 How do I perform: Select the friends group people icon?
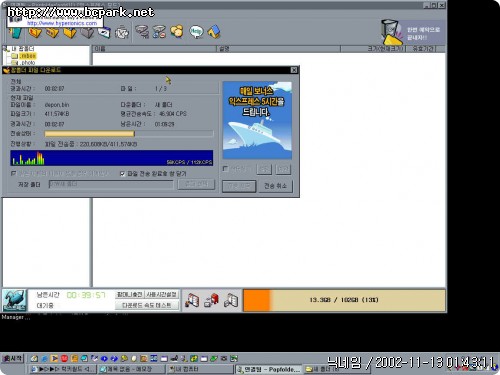click(x=177, y=32)
